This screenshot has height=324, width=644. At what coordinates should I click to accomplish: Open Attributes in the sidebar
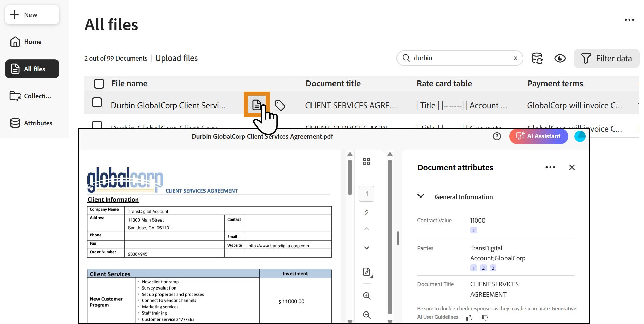point(31,123)
